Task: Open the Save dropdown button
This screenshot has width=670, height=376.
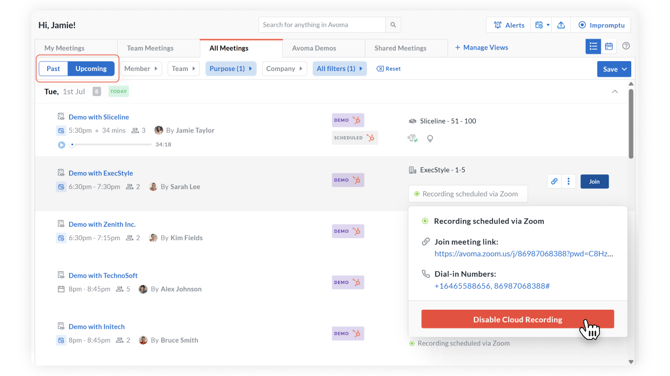Action: point(614,69)
